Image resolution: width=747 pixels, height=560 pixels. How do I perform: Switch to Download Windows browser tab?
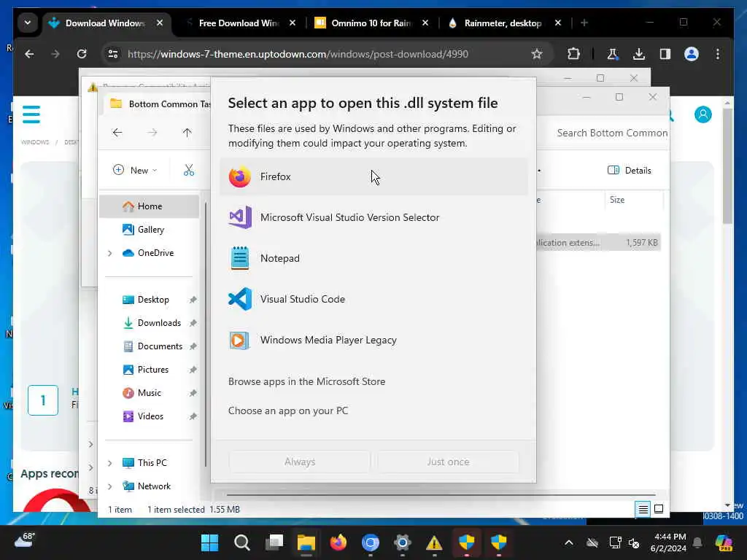(x=105, y=23)
